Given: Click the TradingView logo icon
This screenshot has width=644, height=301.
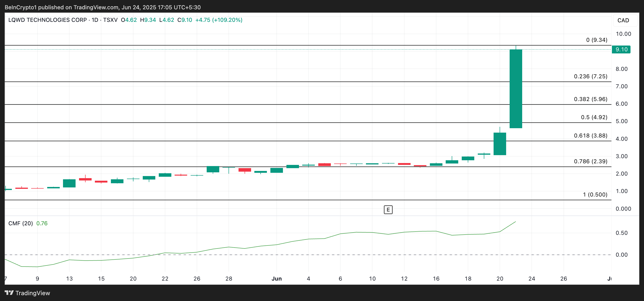Looking at the screenshot, I should coord(9,293).
